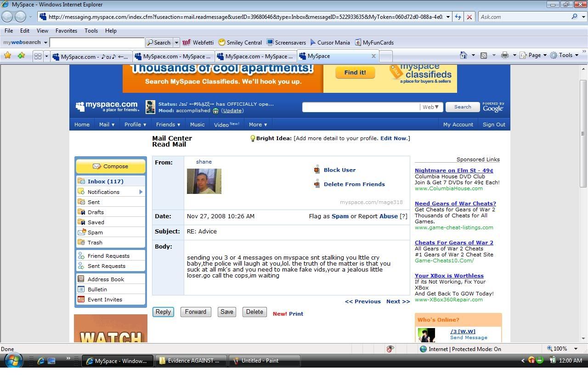Click the Favorites Center star icon
This screenshot has width=588, height=380.
click(8, 56)
